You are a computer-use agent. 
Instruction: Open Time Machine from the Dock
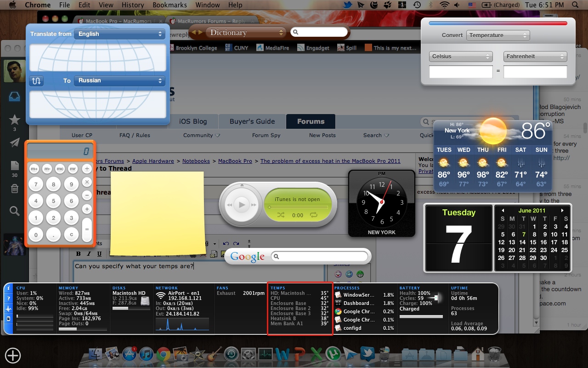[x=231, y=354]
